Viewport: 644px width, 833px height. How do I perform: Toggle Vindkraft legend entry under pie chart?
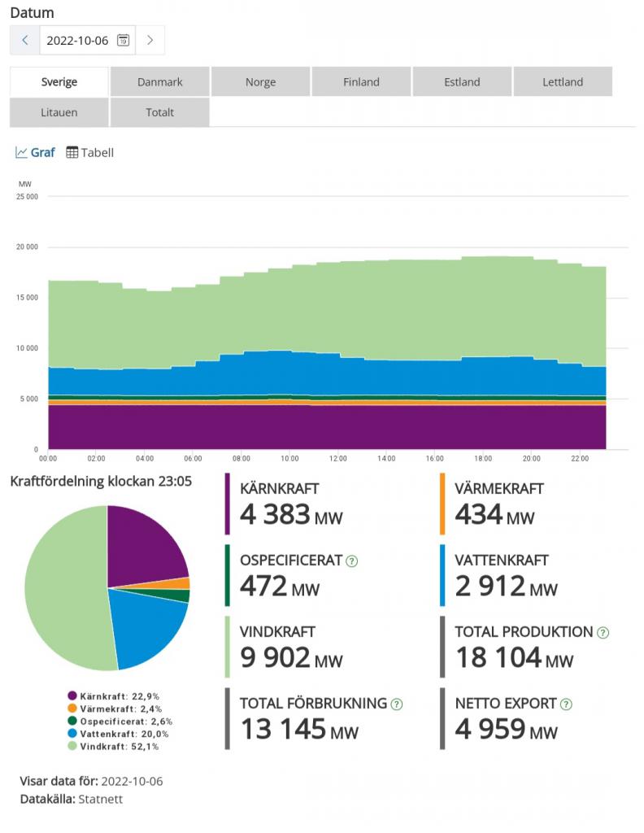tap(113, 747)
